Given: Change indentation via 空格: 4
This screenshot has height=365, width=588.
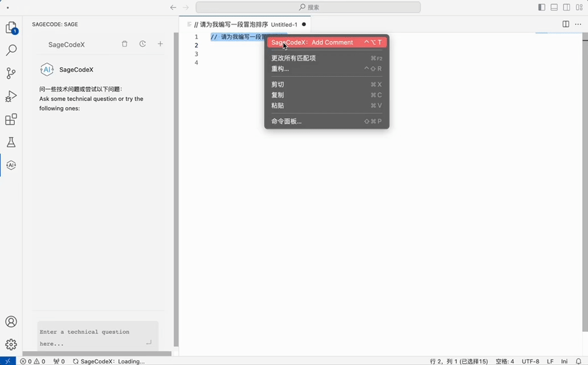Looking at the screenshot, I should 505,361.
